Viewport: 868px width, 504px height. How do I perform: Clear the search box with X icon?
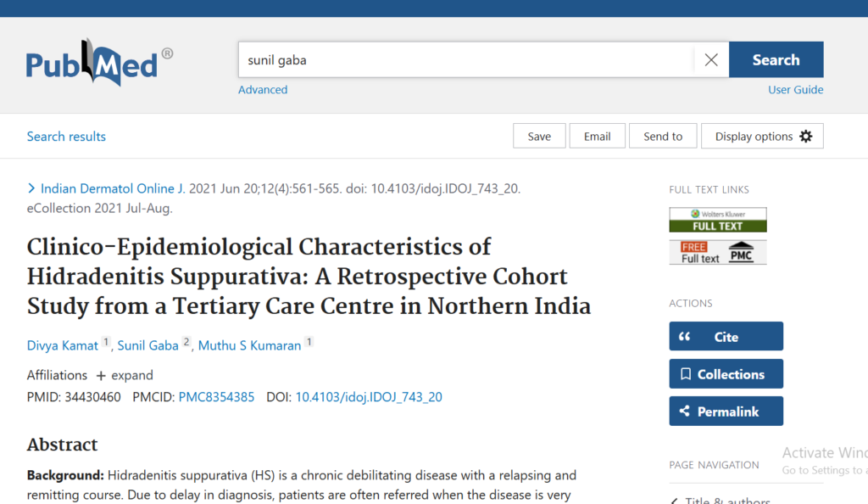tap(711, 60)
